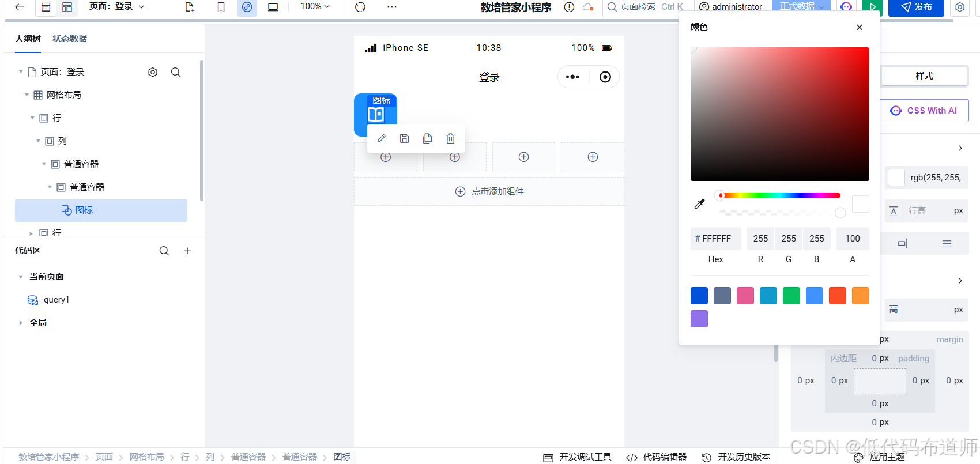Switch to the layout view mode icon
Screen dimensions: 980x464
coord(67,7)
